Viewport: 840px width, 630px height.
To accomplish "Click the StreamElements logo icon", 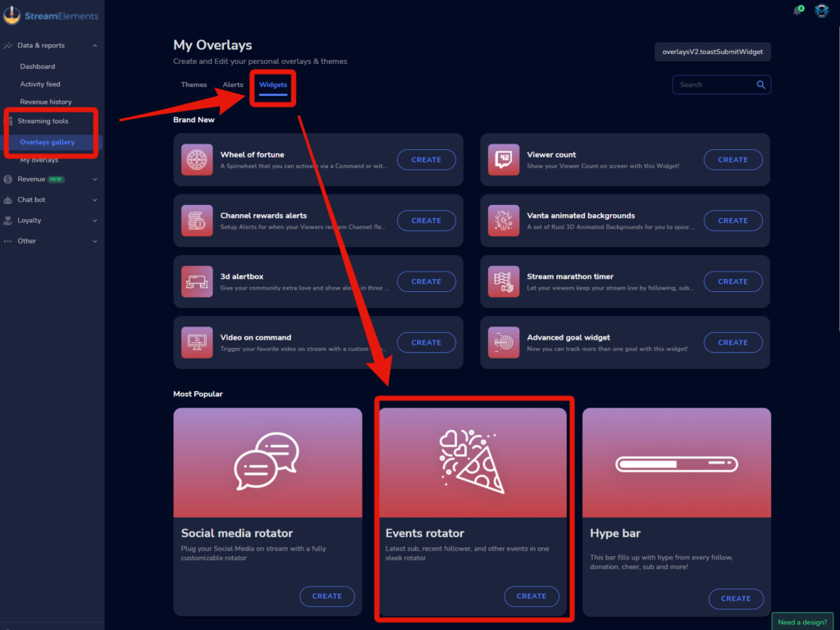I will click(x=11, y=15).
